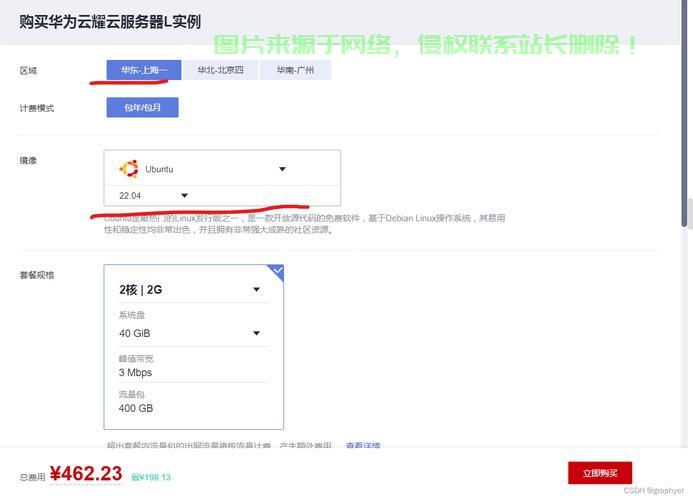Viewport: 693px width, 500px height.
Task: Choose 包年/包月 billing mode
Action: click(142, 107)
